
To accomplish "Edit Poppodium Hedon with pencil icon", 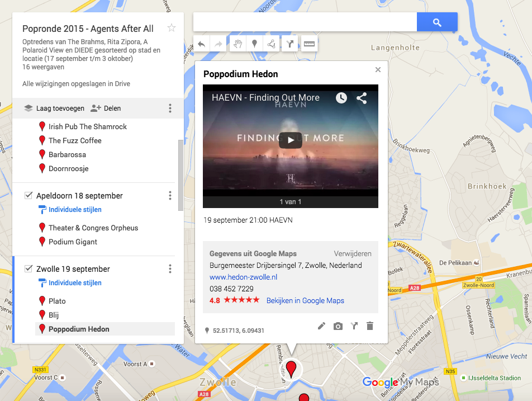I will (x=322, y=326).
